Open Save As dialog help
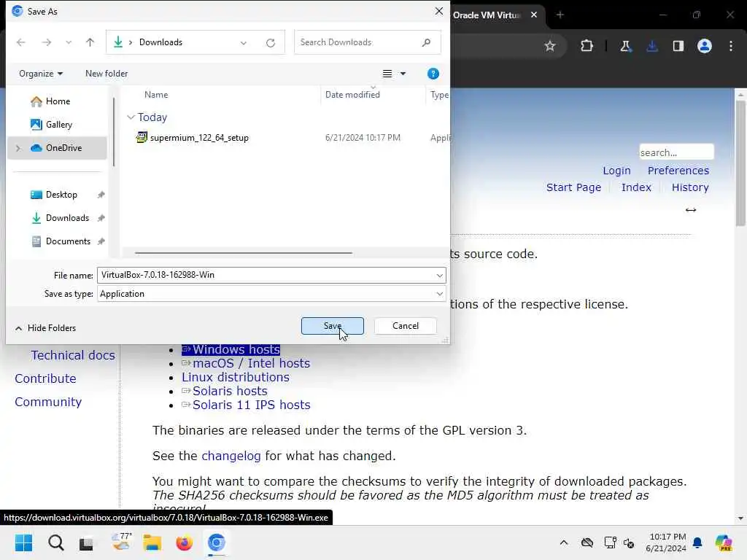This screenshot has width=747, height=560. (x=433, y=74)
